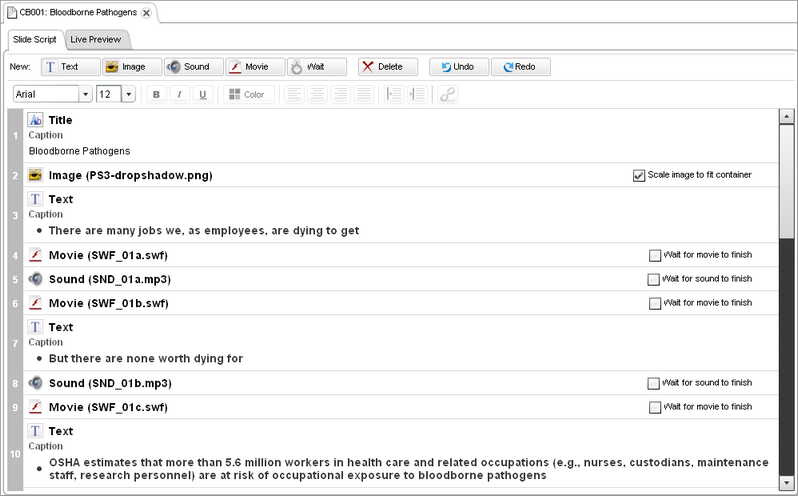Viewport: 798px width, 496px height.
Task: Enable wait for SWF_01a.swf movie to finish
Action: tap(654, 255)
